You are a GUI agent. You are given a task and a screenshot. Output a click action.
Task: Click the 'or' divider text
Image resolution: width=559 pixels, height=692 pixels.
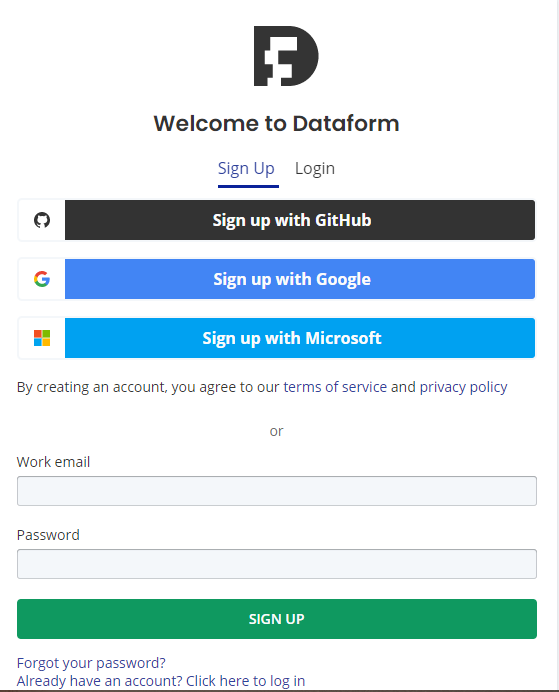(x=277, y=431)
